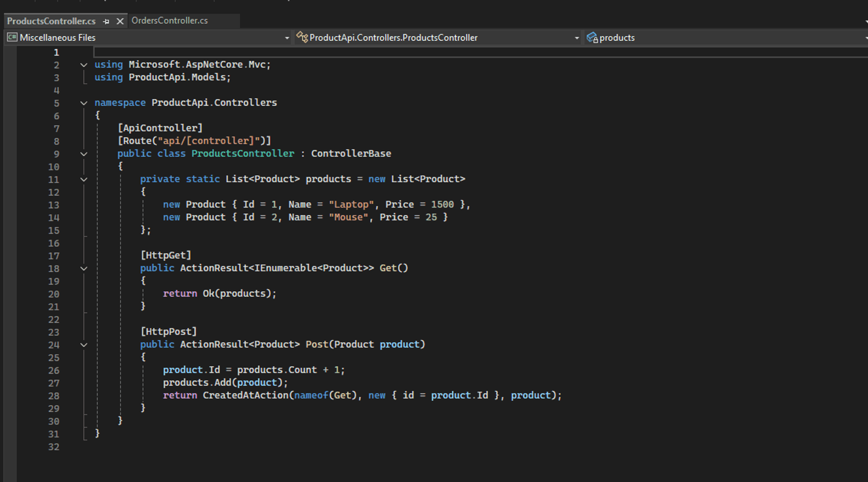Collapse the ProductsController class at line 9
The height and width of the screenshot is (482, 868).
pyautogui.click(x=84, y=154)
